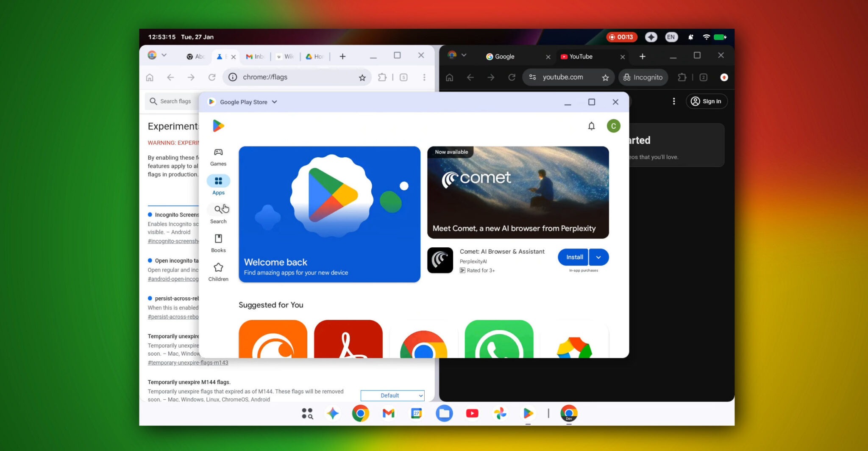Open Google Photos from the shelf
This screenshot has height=451, width=868.
[500, 413]
